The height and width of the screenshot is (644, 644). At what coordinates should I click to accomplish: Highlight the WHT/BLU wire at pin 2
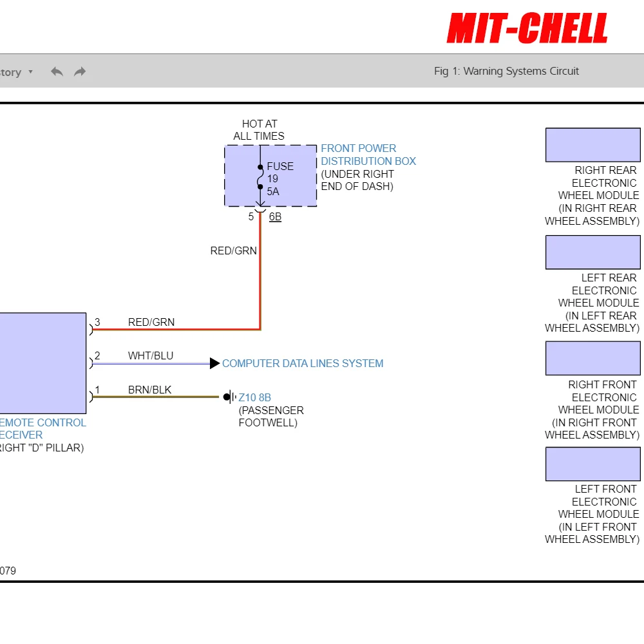coord(151,364)
